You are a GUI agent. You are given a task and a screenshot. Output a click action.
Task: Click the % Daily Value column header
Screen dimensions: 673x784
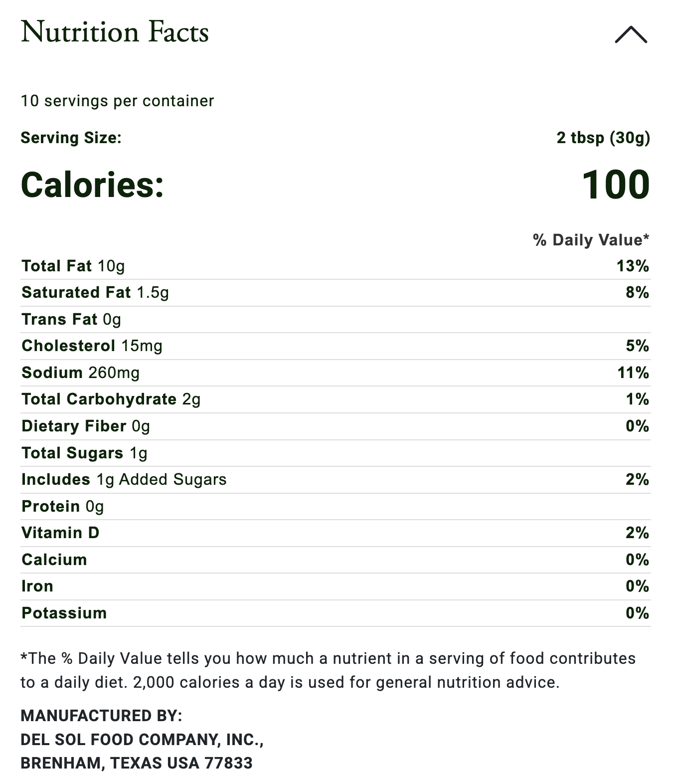[x=591, y=240]
